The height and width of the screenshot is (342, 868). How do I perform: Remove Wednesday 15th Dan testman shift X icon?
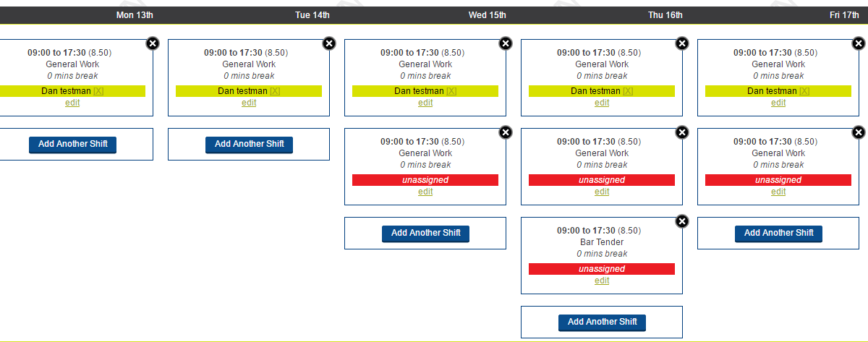pyautogui.click(x=506, y=43)
